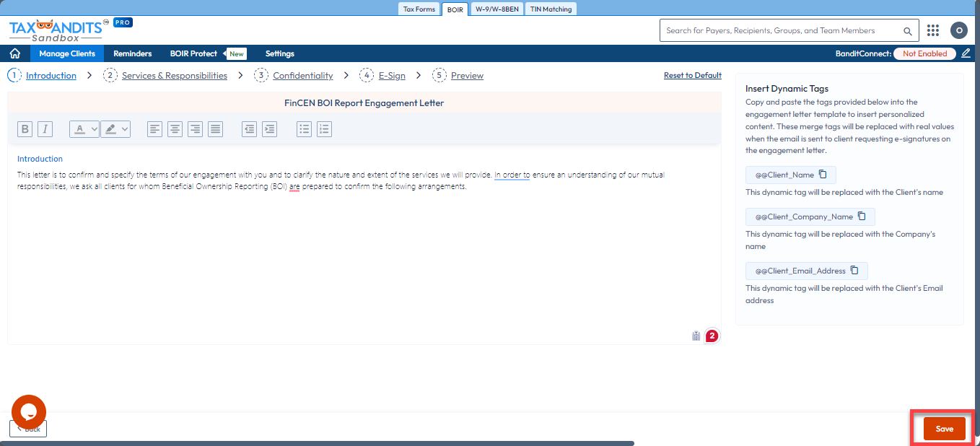Go to step 5 Preview
The height and width of the screenshot is (446, 980).
(458, 75)
